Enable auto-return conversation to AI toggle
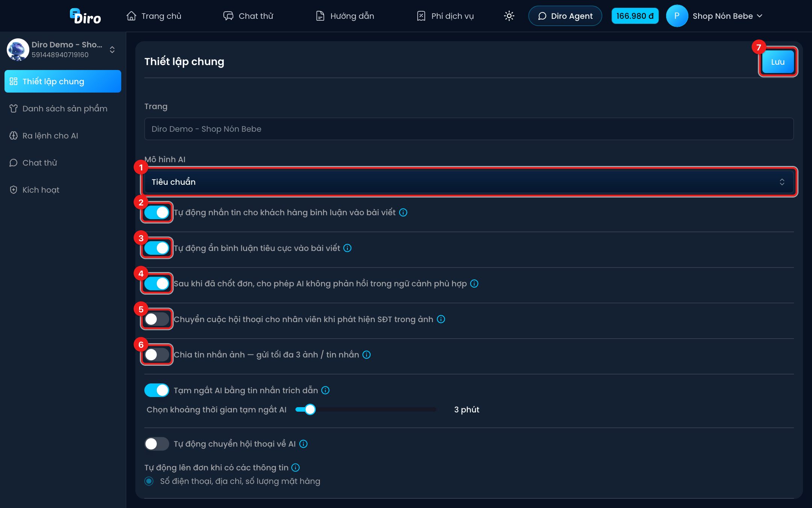 coord(157,444)
